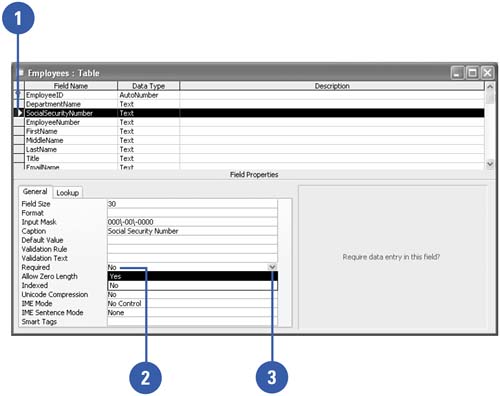Select the EmployeeNumber field name cell
The height and width of the screenshot is (396, 500).
71,122
